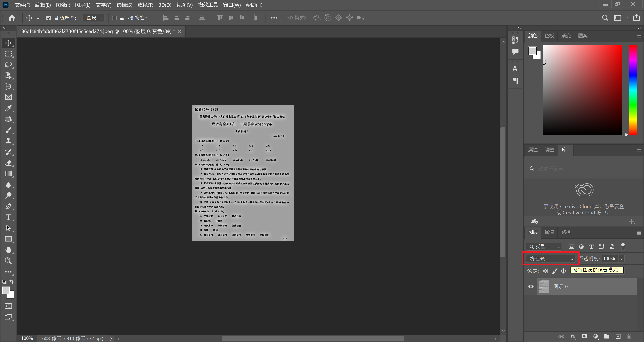Select the Crop tool
This screenshot has width=644, height=342.
[x=8, y=87]
